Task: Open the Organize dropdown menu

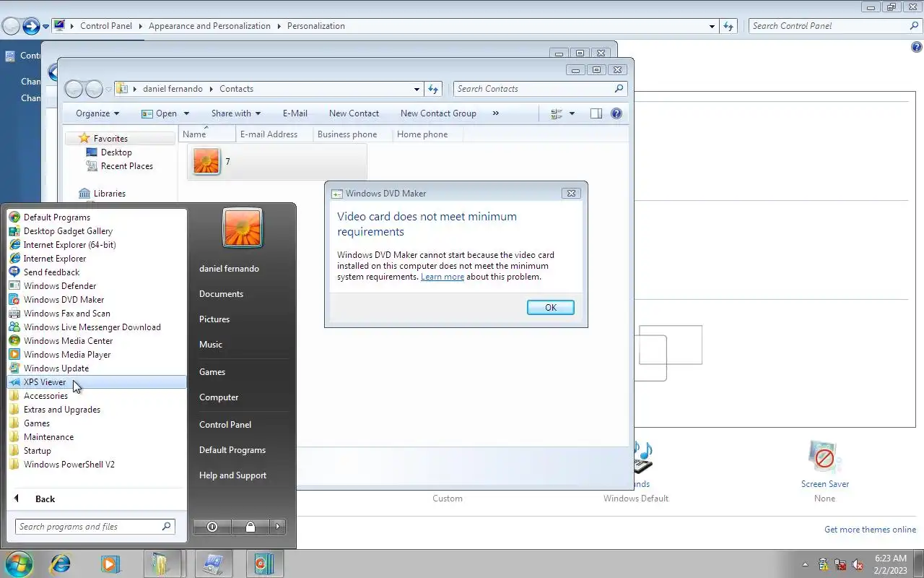Action: point(97,113)
